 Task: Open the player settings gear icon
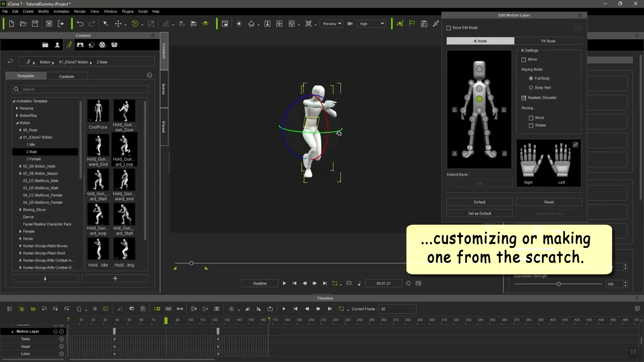(408, 283)
